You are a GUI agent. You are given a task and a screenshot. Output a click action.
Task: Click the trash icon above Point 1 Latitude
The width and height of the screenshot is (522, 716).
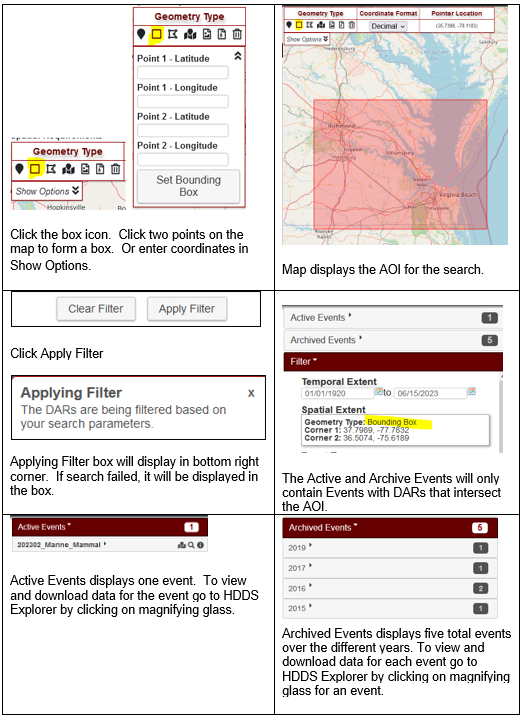click(237, 34)
